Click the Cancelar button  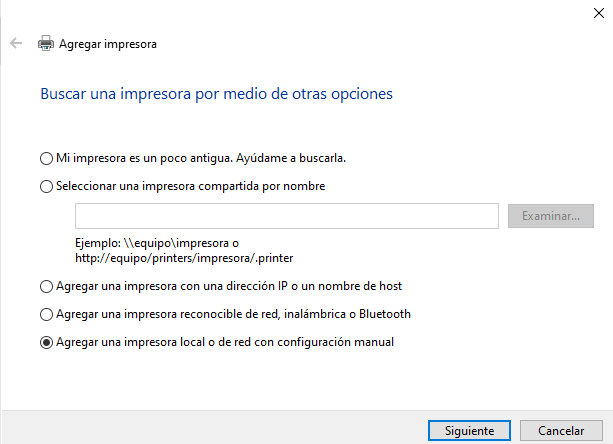click(561, 430)
